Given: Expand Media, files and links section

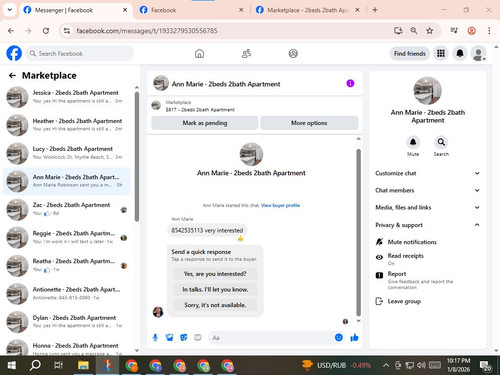Looking at the screenshot, I should (x=428, y=207).
